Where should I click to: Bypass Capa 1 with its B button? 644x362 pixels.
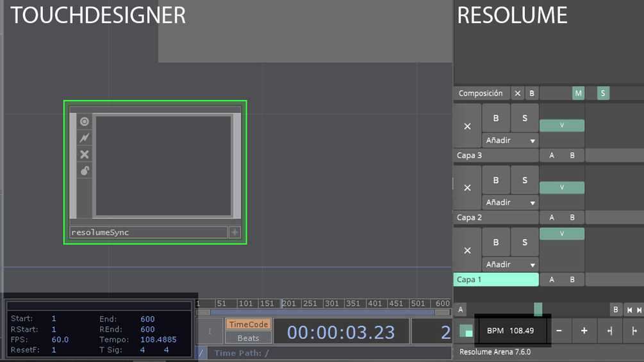(x=496, y=242)
